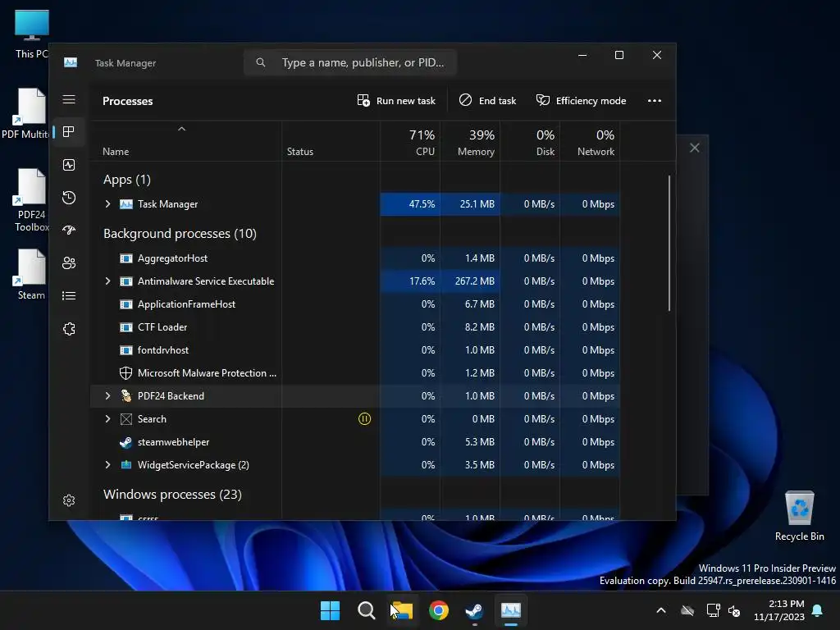Click the steamwebhelper process icon
The image size is (840, 630).
pos(126,442)
